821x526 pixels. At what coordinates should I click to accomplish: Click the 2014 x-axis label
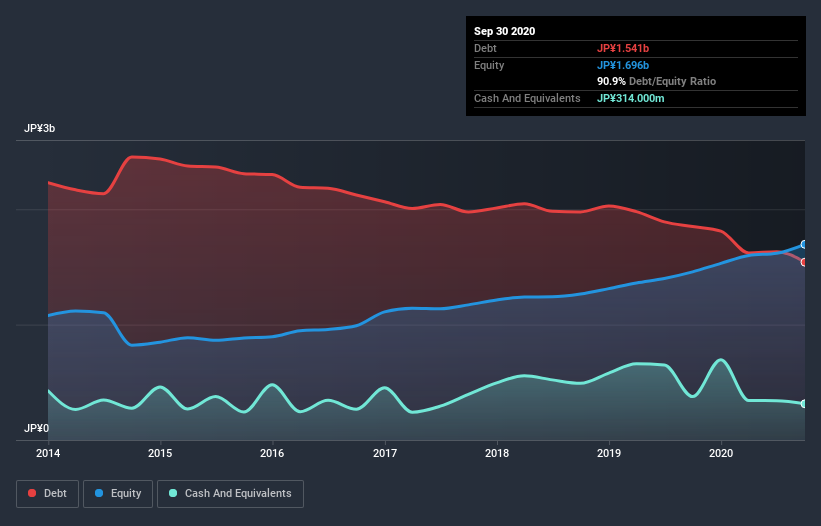point(48,453)
